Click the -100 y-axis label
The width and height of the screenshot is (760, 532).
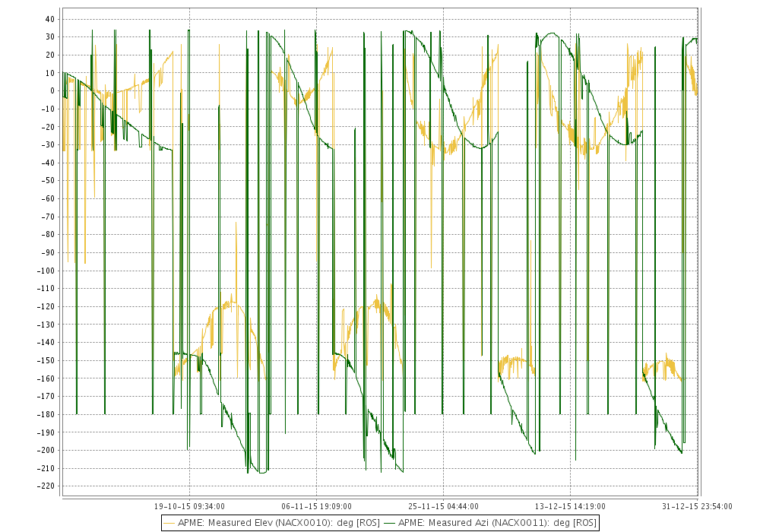46,271
